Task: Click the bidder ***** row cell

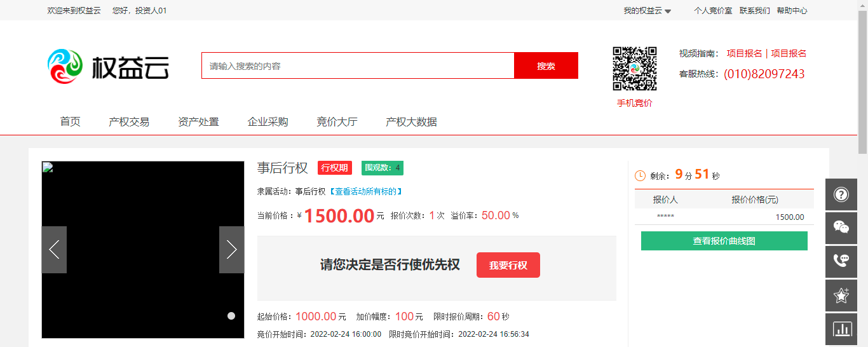Action: tap(665, 217)
